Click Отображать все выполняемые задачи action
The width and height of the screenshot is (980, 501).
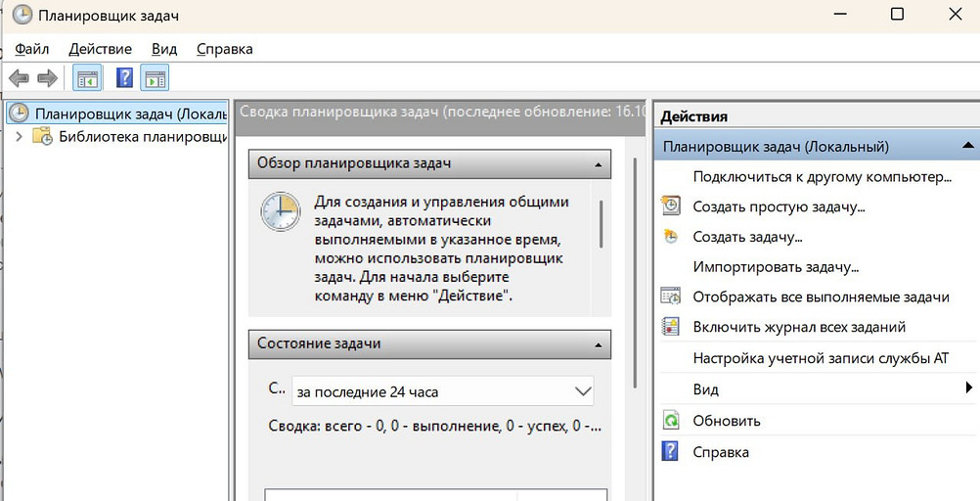pos(821,297)
